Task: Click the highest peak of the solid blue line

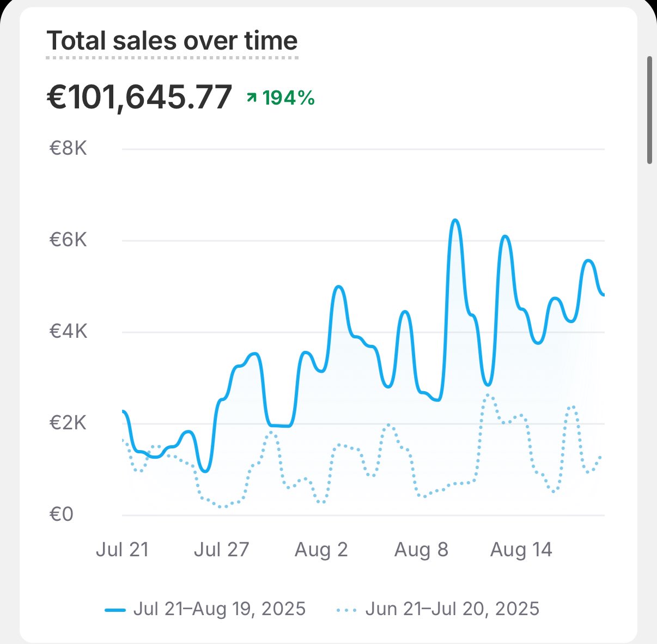Action: 455,220
